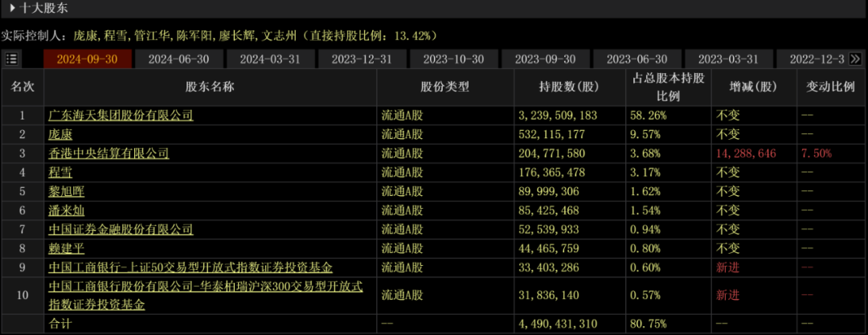
Task: Click the 合计 total row label
Action: click(x=60, y=324)
